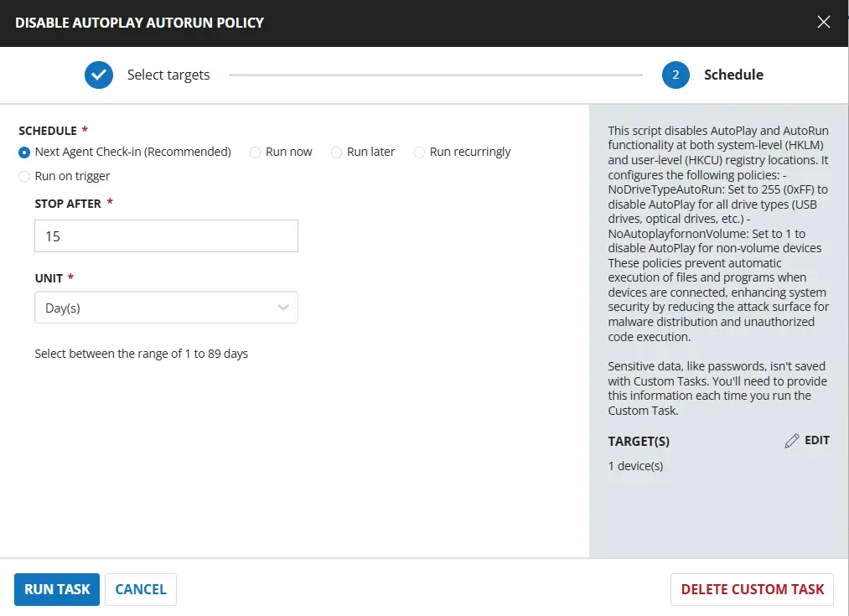Click the UNIT field label
849x616 pixels.
(49, 278)
